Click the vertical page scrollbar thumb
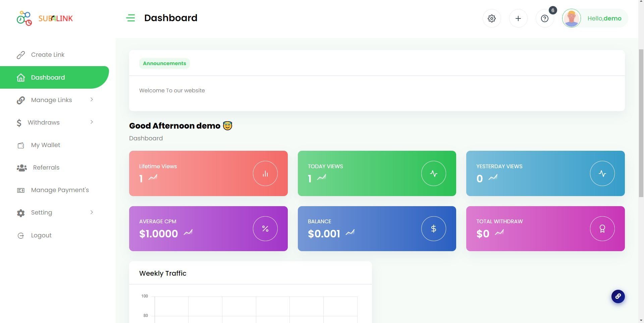The image size is (644, 323). coord(641,123)
